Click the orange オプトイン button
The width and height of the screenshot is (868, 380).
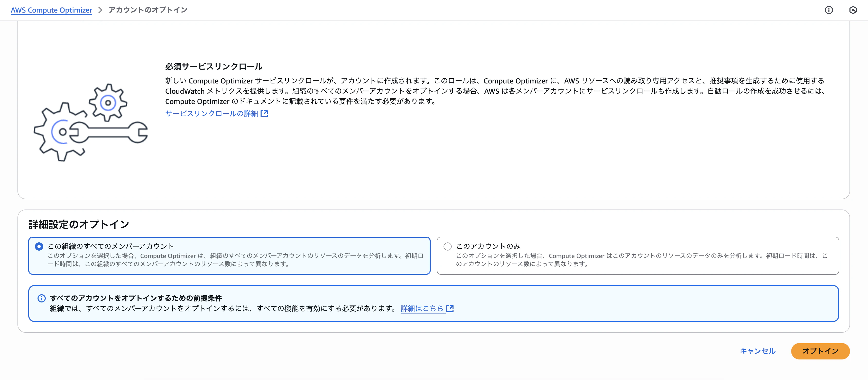click(820, 351)
